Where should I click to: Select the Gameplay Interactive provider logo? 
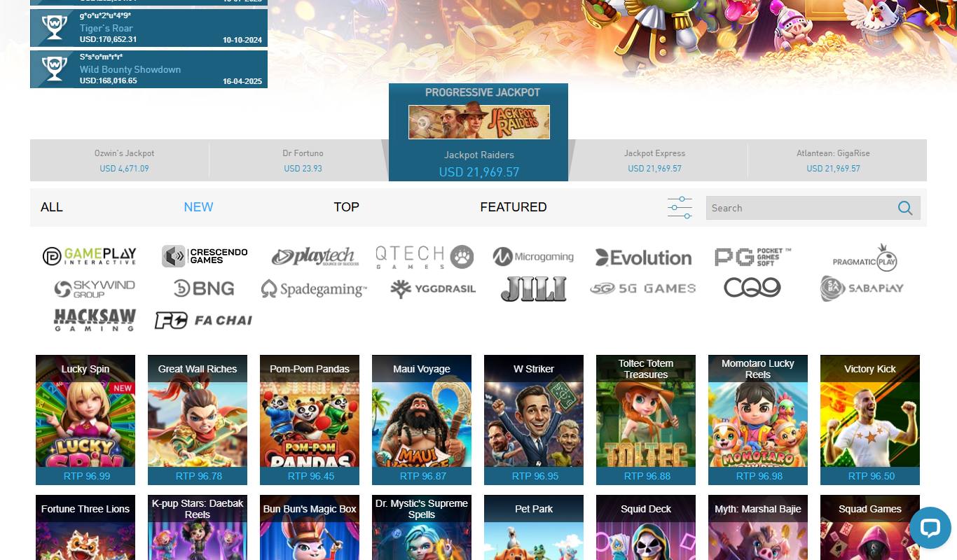pos(89,256)
